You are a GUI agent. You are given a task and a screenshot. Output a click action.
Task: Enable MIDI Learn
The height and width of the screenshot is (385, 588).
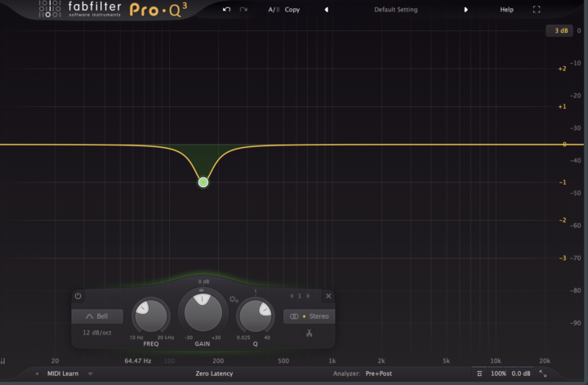(x=63, y=374)
